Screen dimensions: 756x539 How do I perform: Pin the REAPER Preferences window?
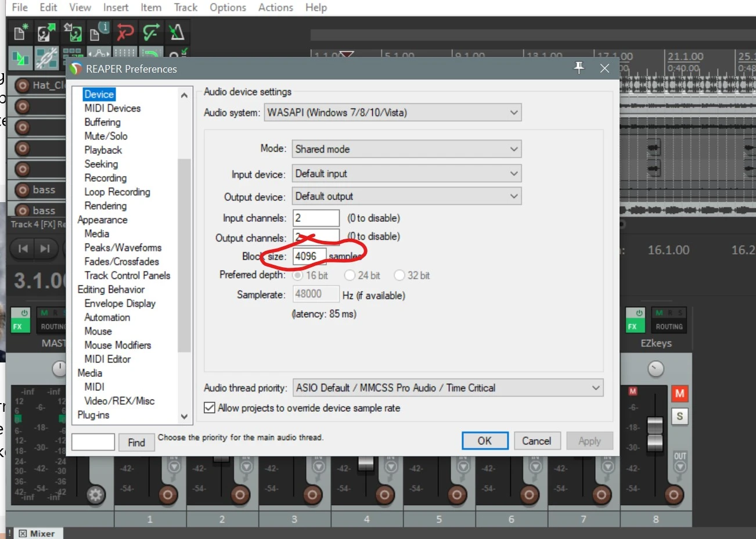[x=579, y=68]
